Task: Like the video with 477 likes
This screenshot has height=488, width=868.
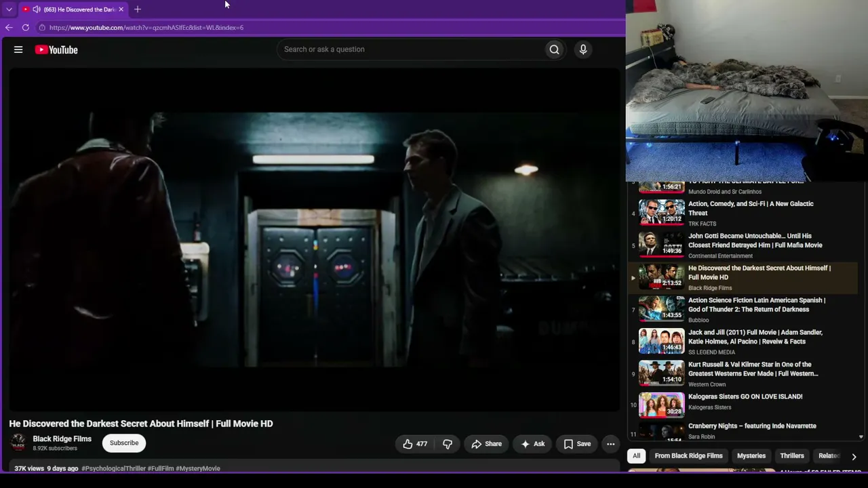Action: tap(415, 444)
